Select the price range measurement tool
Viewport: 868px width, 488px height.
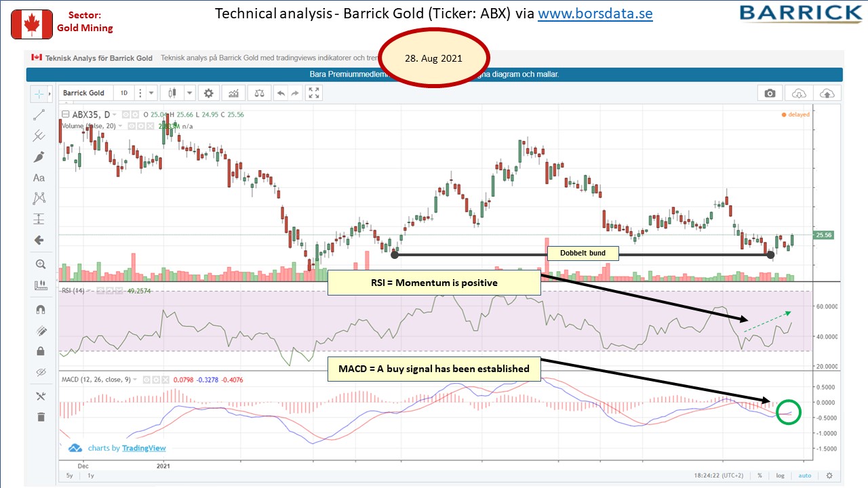[39, 219]
